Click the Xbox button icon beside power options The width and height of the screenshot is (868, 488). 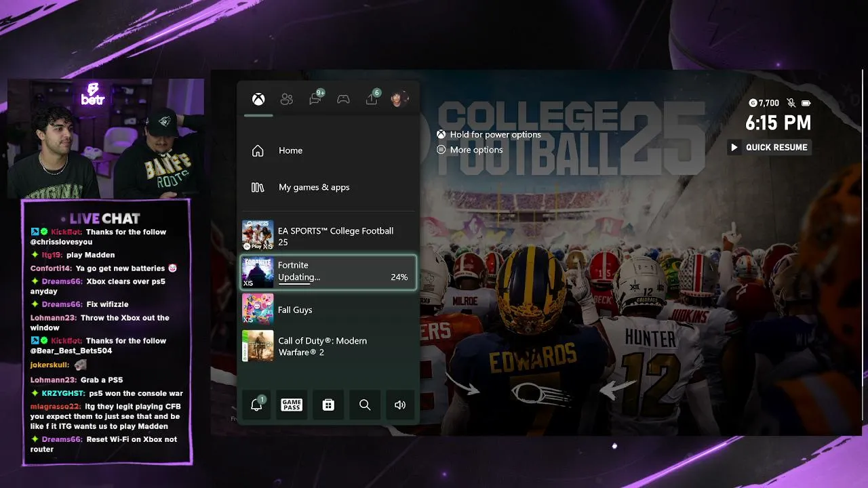click(441, 135)
